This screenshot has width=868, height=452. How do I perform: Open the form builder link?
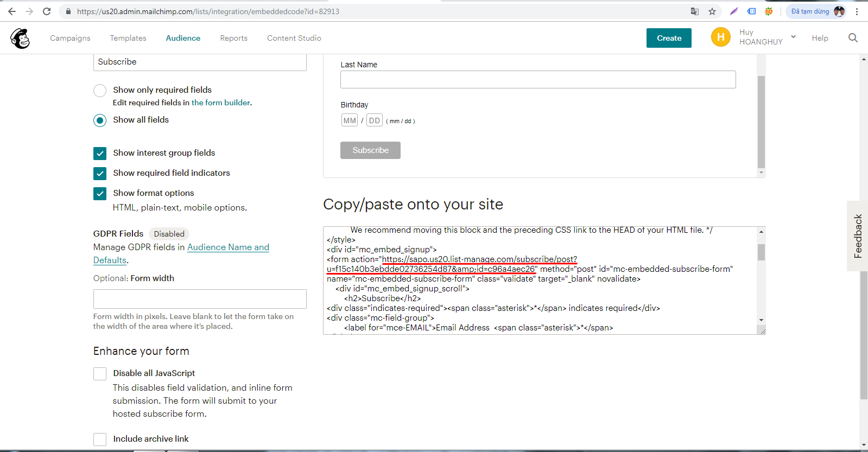point(221,103)
